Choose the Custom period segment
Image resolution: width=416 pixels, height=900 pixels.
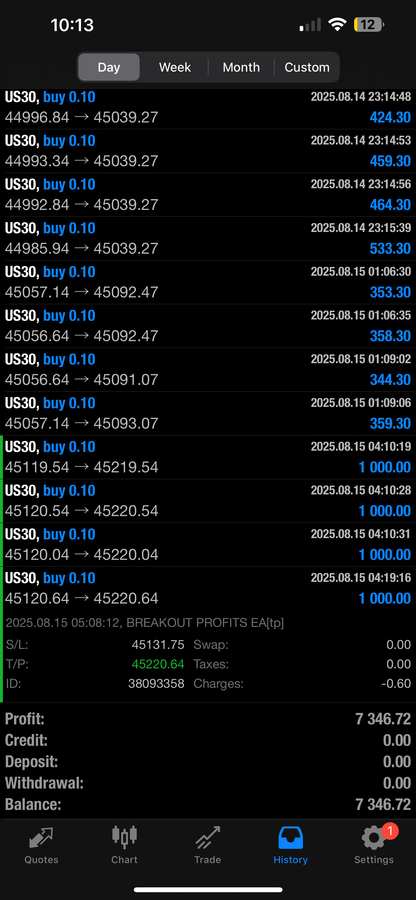307,67
